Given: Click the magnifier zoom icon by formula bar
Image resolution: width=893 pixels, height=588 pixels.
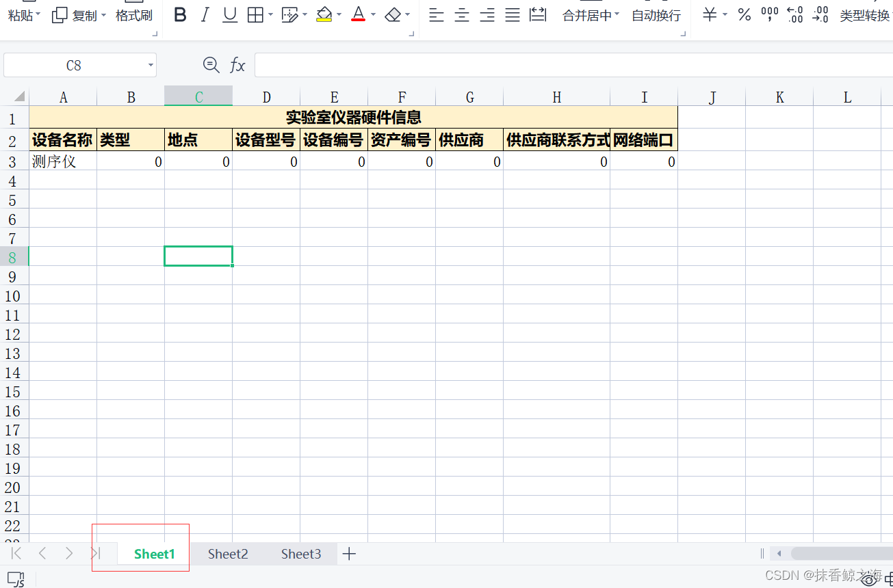Looking at the screenshot, I should pos(211,65).
